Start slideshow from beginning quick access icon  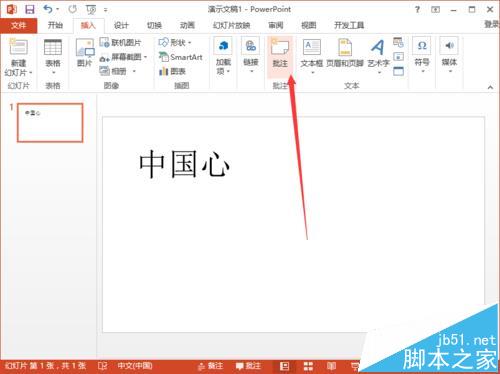[x=91, y=10]
